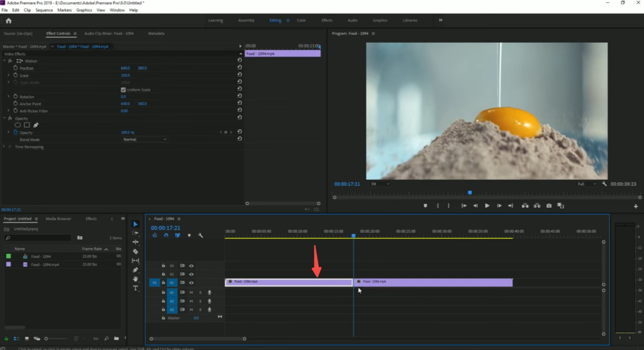Viewport: 644px width, 350px height.
Task: Hide video track V2 with its eye toggle
Action: 191,274
